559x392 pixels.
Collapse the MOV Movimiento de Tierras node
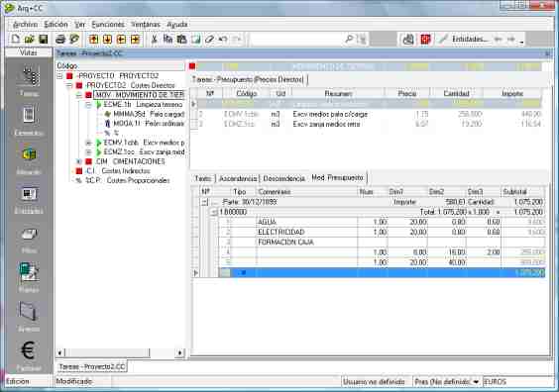(78, 95)
